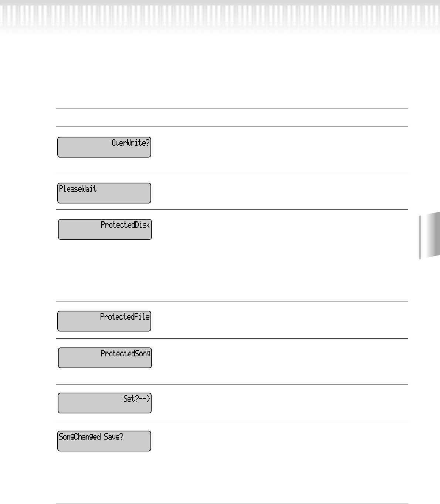Click the arrow symbol in Set?--> display
The width and height of the screenshot is (440, 504).
click(144, 399)
